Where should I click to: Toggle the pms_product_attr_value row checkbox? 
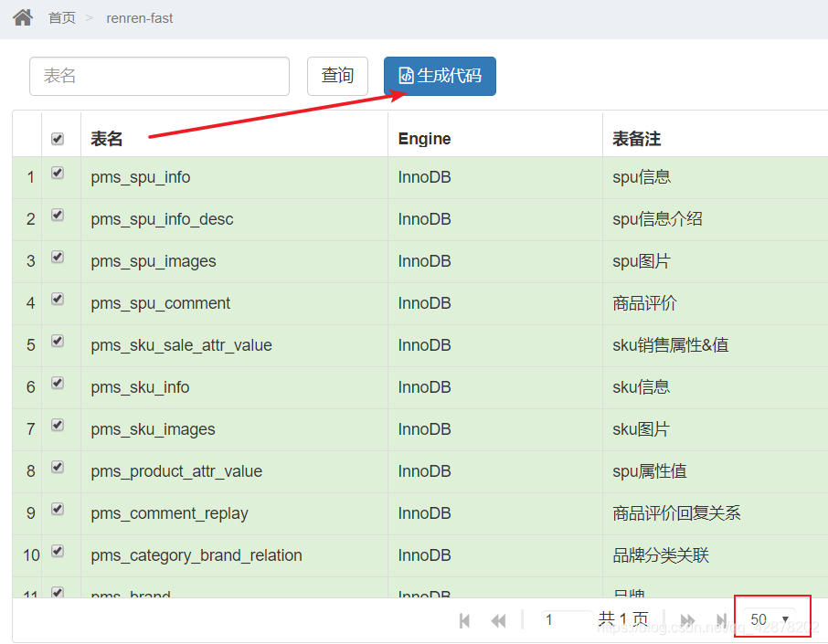(x=58, y=467)
